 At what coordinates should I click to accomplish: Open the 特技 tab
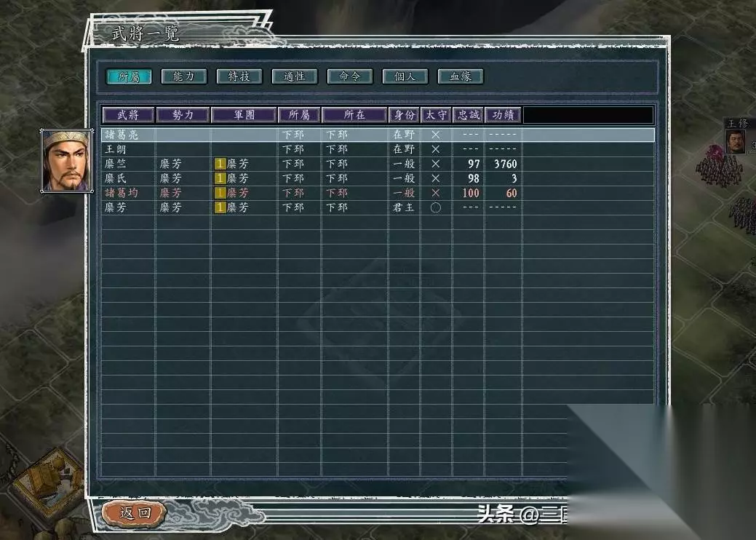point(239,76)
